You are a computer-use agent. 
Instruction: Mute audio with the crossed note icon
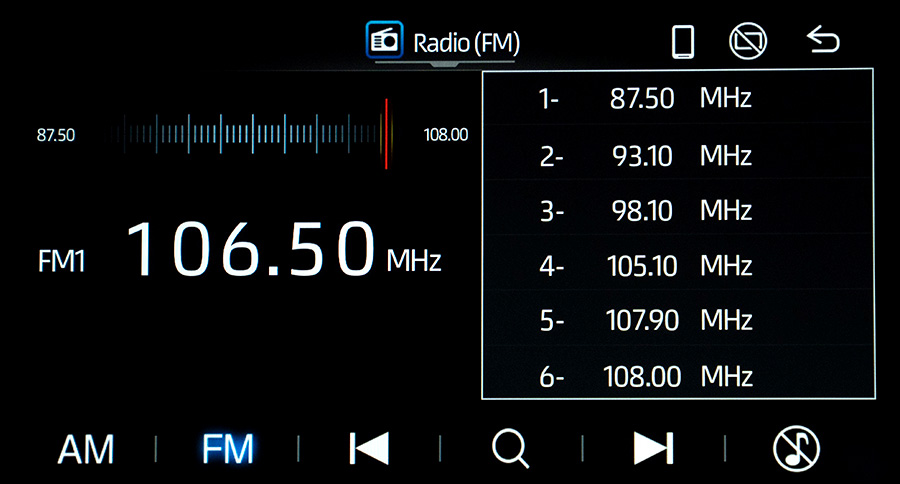(x=797, y=449)
